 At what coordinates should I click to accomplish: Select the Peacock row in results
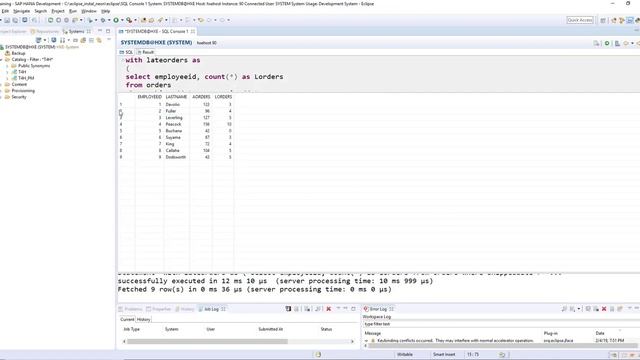pyautogui.click(x=176, y=124)
